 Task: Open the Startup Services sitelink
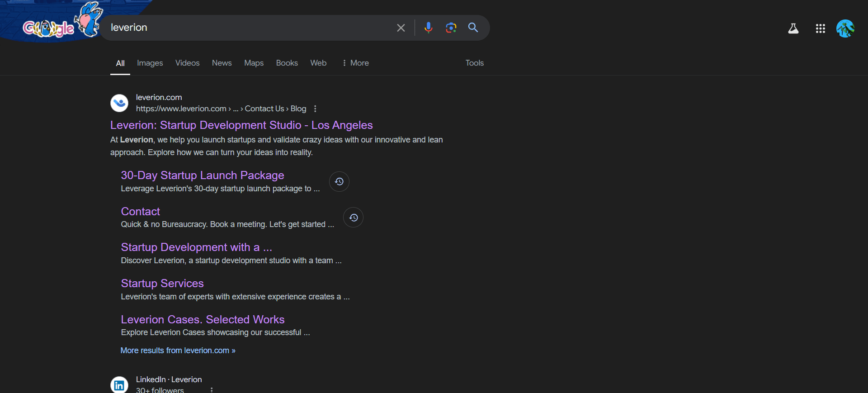tap(162, 283)
